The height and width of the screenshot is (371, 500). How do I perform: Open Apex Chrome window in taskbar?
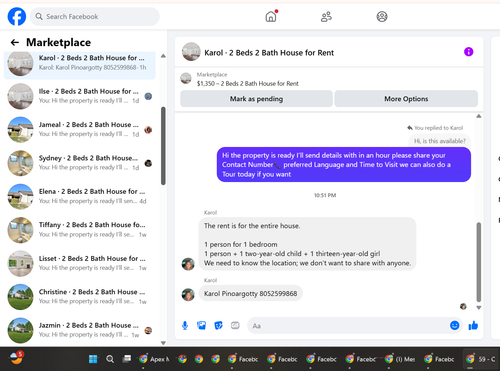point(154,359)
